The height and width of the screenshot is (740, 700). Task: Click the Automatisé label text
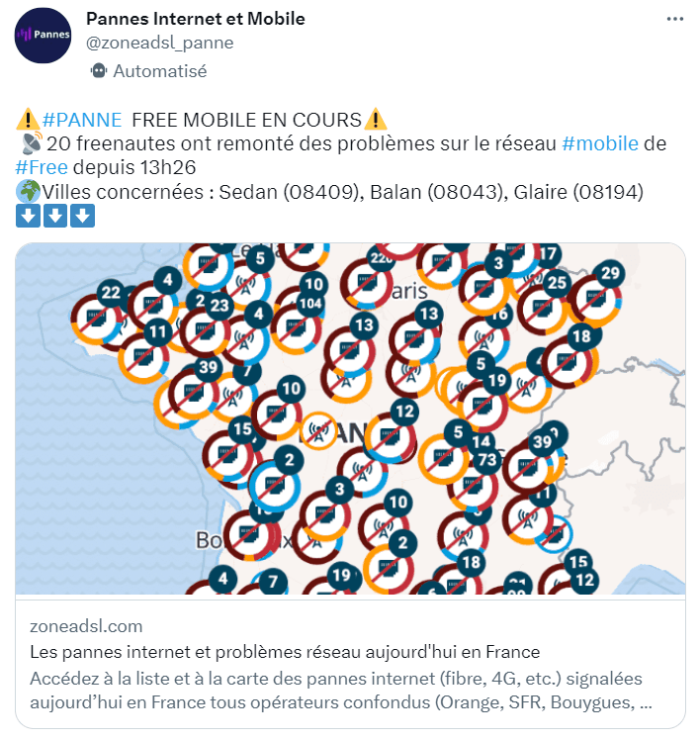160,71
